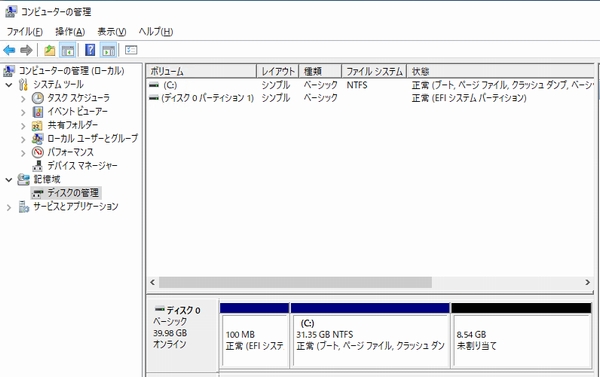This screenshot has height=377, width=600.
Task: Click the blue Help question mark icon
Action: point(90,50)
